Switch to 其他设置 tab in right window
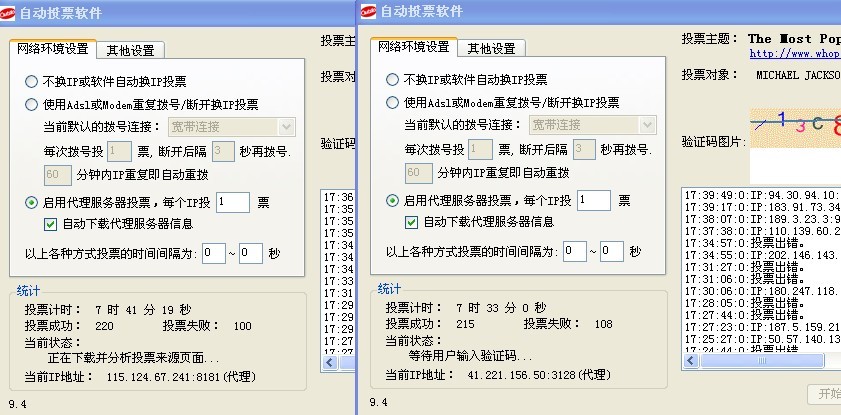 [x=491, y=48]
